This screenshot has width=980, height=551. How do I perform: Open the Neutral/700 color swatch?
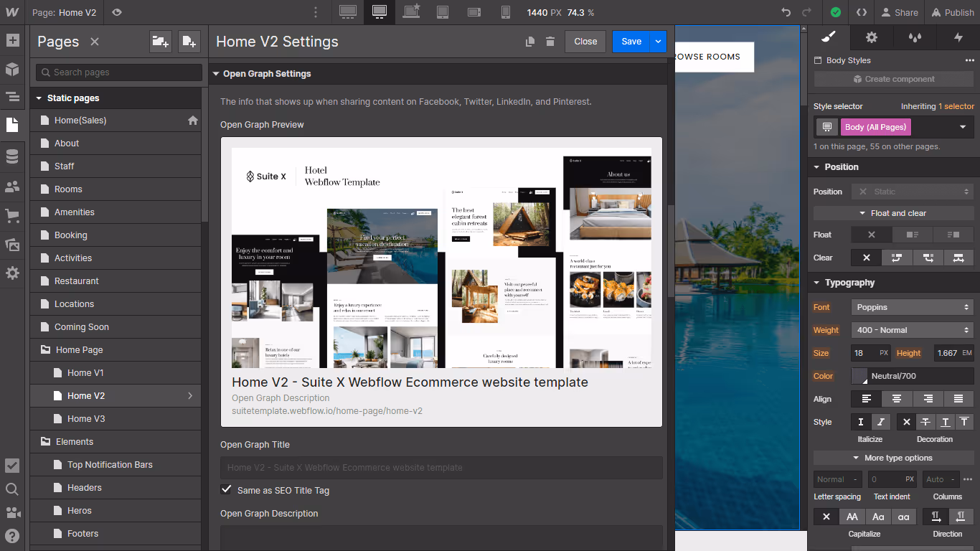click(859, 375)
